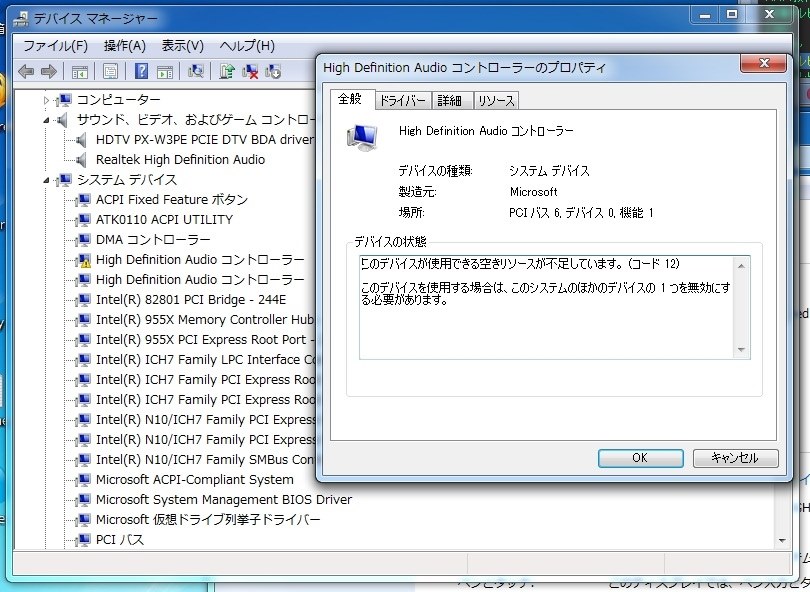Select the システム デバイス category

tap(127, 180)
